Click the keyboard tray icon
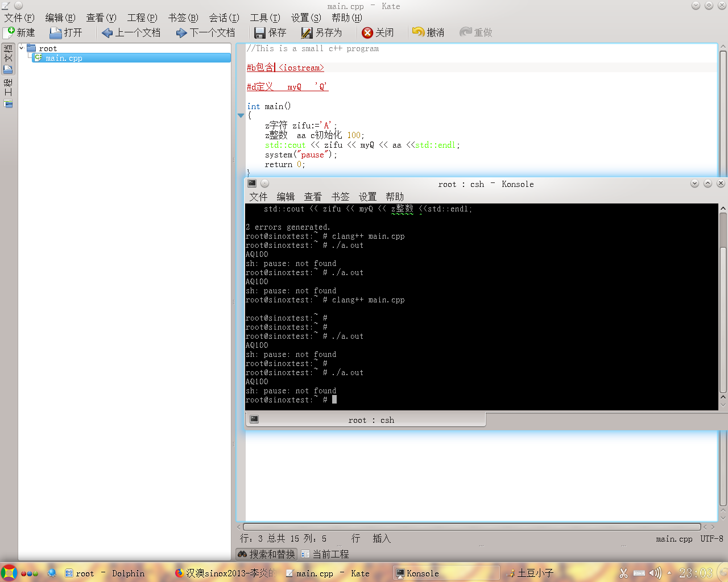Viewport: 728px width, 582px height. [640, 573]
